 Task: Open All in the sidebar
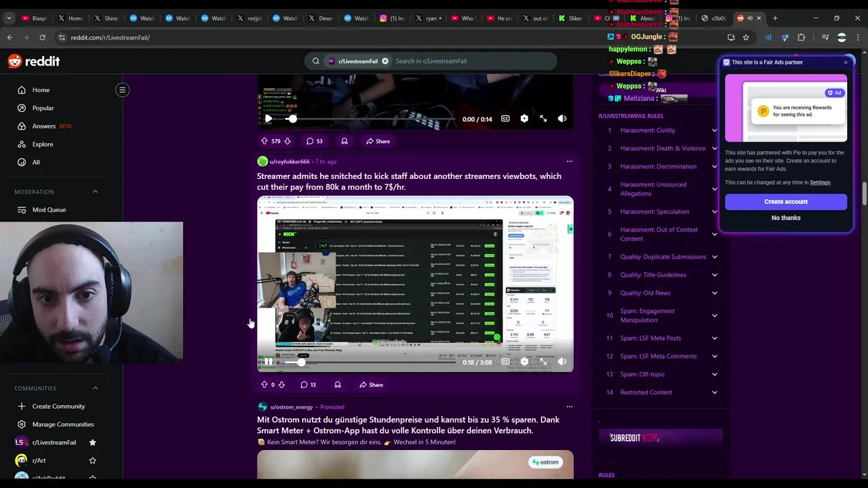[36, 162]
